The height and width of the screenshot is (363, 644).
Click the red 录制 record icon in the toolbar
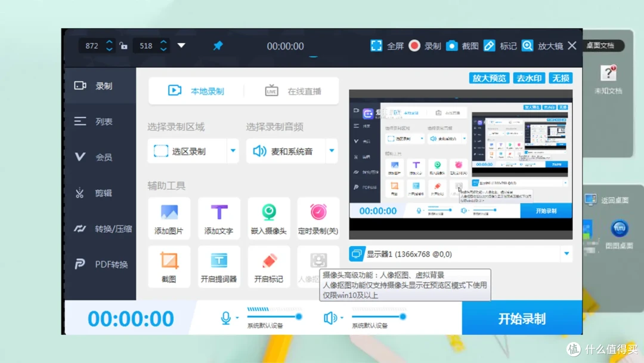click(414, 45)
